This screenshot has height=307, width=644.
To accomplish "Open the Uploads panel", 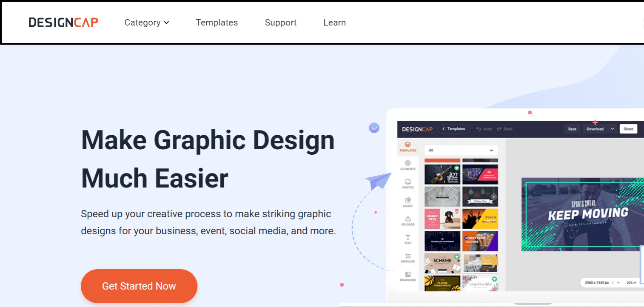I will 407,219.
